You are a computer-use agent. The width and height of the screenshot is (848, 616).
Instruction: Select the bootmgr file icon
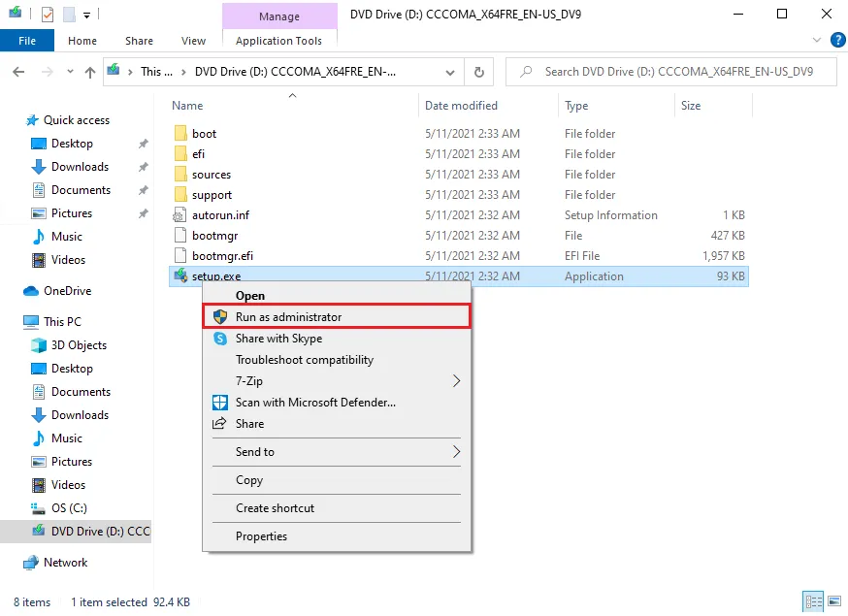180,236
